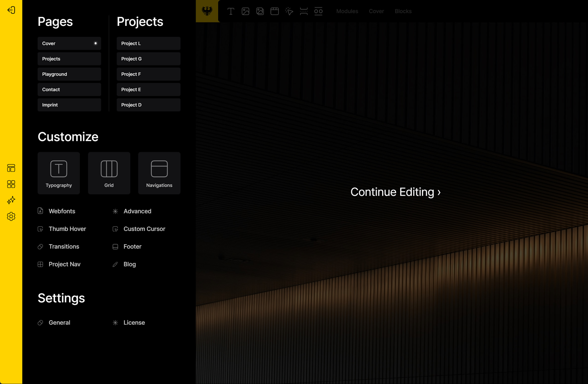The height and width of the screenshot is (384, 588).
Task: Switch to the Blocks tab
Action: [x=403, y=11]
